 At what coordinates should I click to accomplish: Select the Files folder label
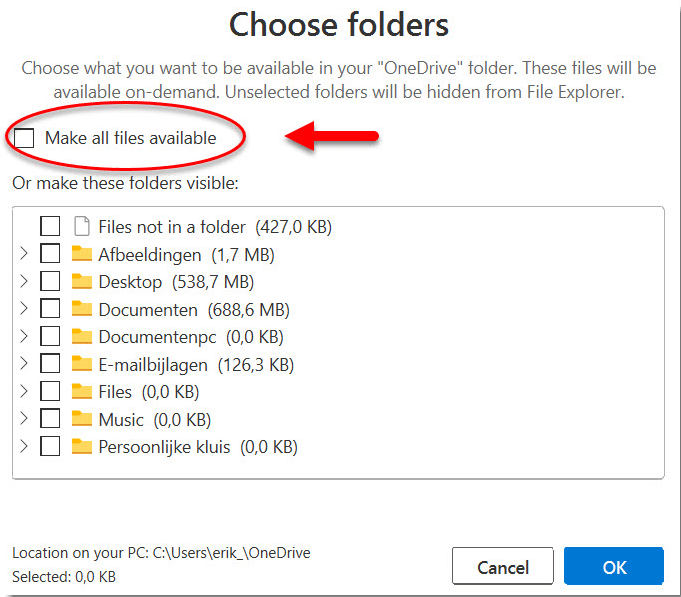(x=115, y=392)
